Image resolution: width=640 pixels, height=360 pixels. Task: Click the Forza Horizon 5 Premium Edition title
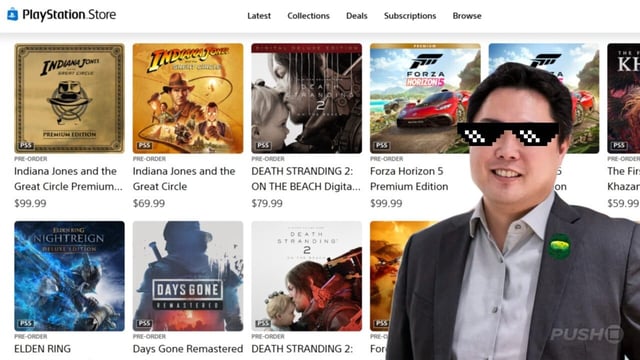pos(409,179)
